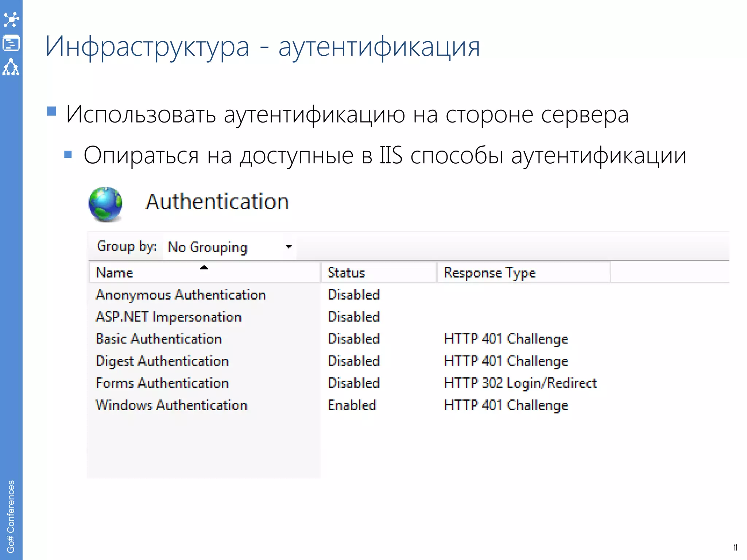Click the globe Authentication icon
This screenshot has width=747, height=560.
pos(105,204)
